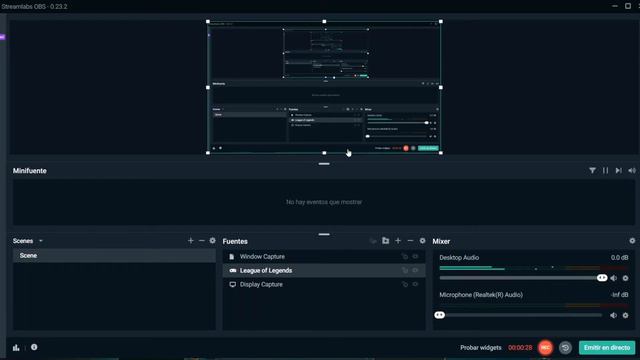Click the Microphone volume slider

(521, 315)
